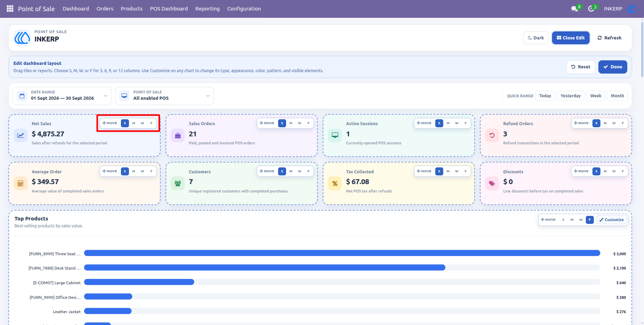Open the Orders menu
Viewport: 644px width, 325px height.
coord(105,9)
